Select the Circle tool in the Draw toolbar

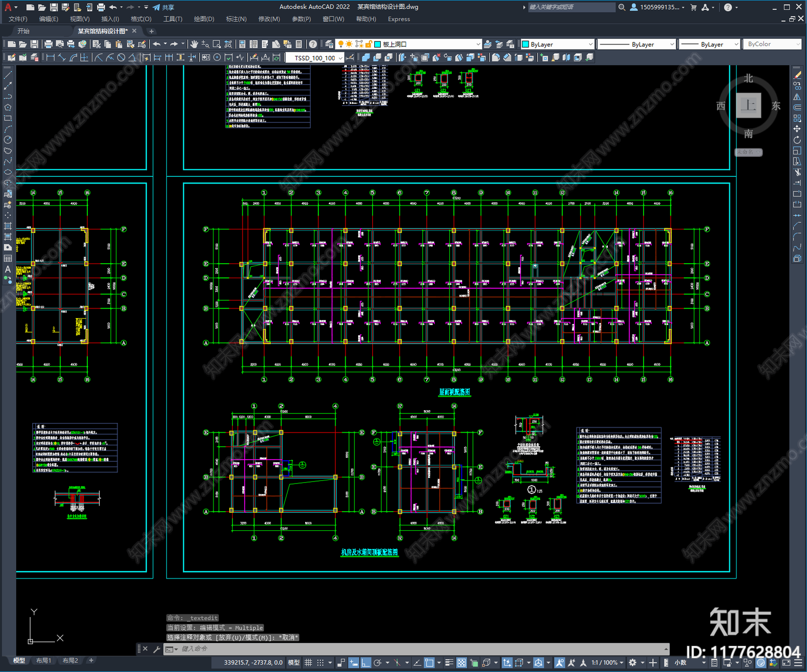[x=8, y=140]
